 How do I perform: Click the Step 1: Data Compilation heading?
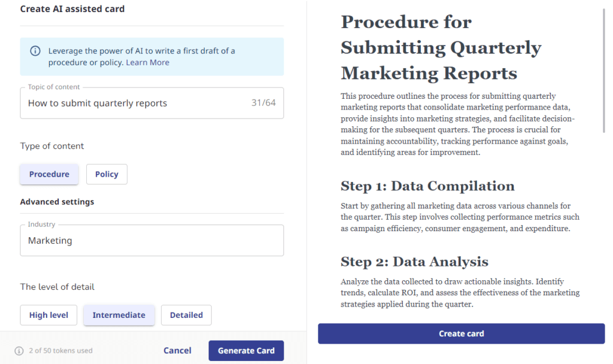pyautogui.click(x=427, y=186)
